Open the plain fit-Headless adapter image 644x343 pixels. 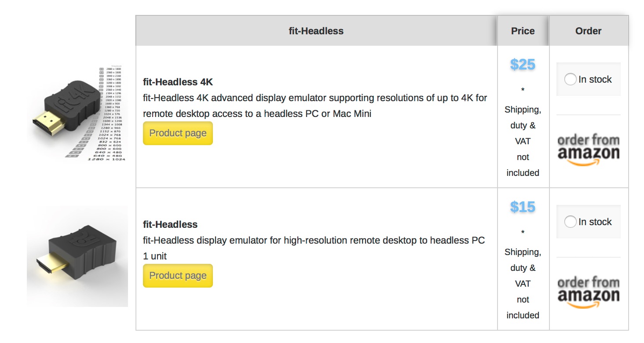pyautogui.click(x=77, y=256)
